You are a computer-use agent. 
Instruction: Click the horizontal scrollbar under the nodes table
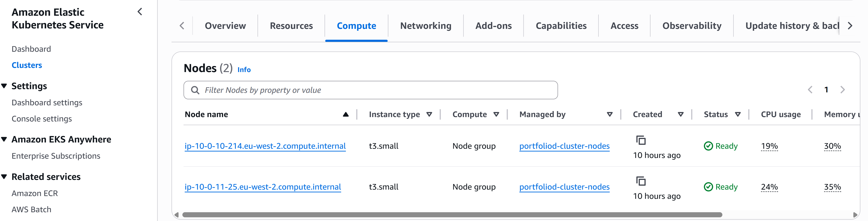point(452,215)
